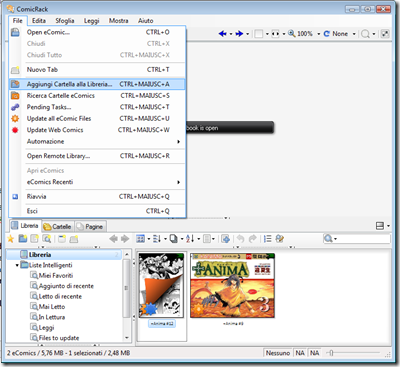Viewport: 400px width, 367px height.
Task: Click Ricerca Cartelle eComics entry
Action: (x=97, y=96)
